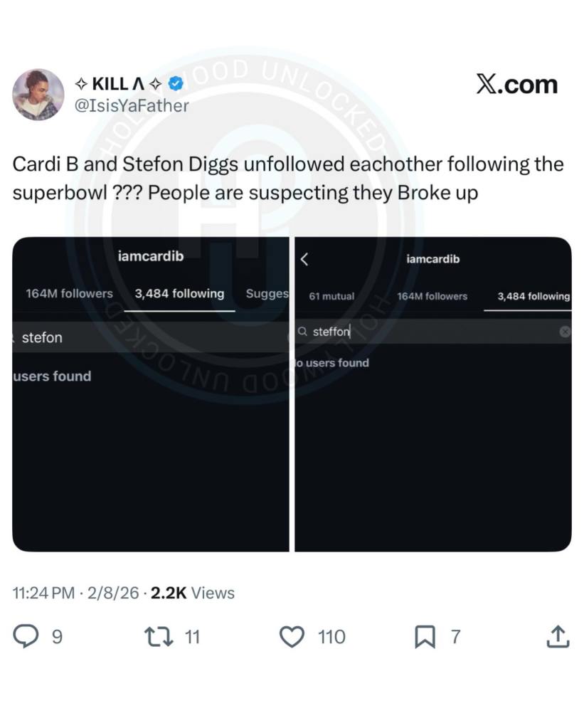584x728 pixels.
Task: Click the 11:24 PM timestamp link
Action: click(x=43, y=593)
